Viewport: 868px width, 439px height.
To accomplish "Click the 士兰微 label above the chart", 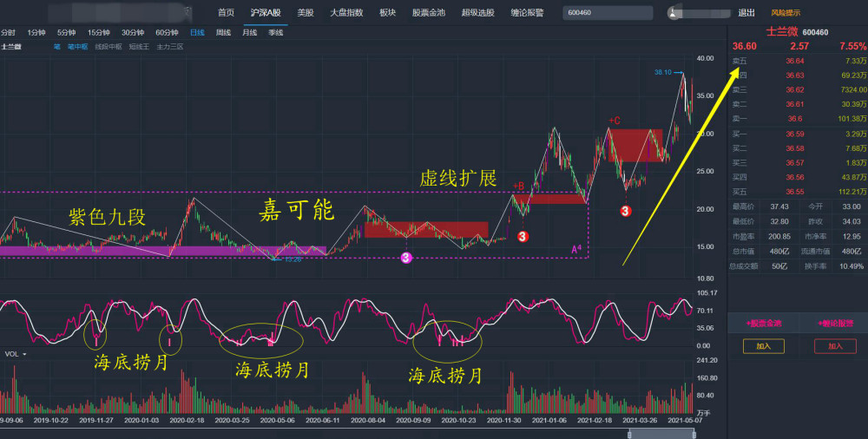I will tap(11, 47).
